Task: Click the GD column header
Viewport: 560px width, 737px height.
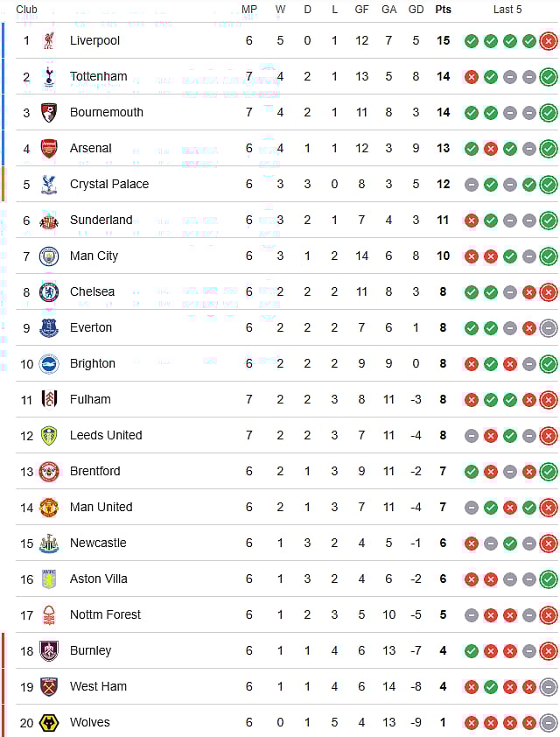Action: click(416, 10)
